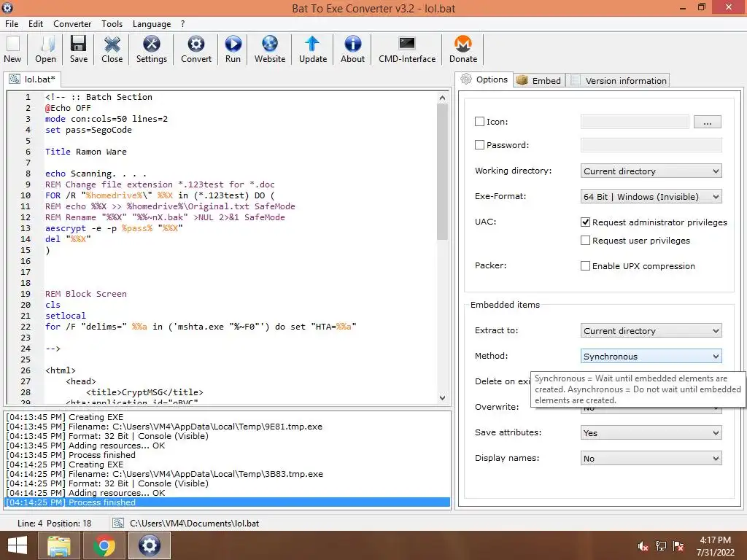Open the Method Synchronous dropdown
This screenshot has width=747, height=560.
pos(651,356)
